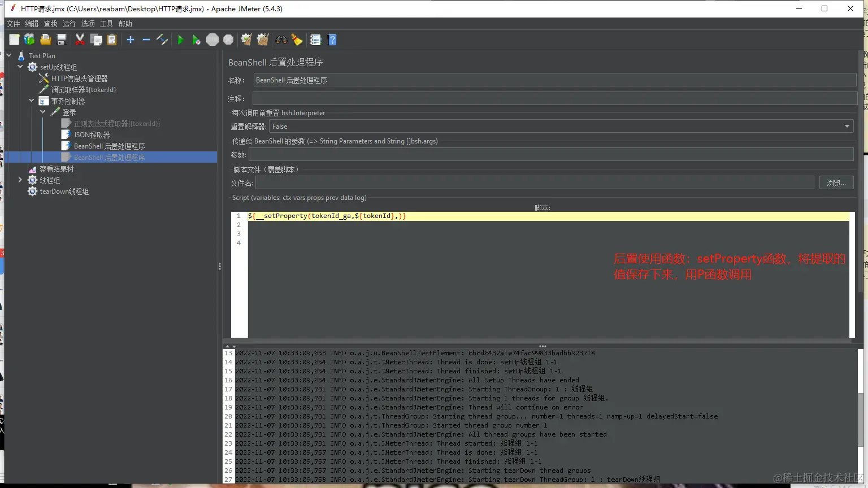The height and width of the screenshot is (488, 868).
Task: Click the 参数 parameters input field
Action: 551,155
